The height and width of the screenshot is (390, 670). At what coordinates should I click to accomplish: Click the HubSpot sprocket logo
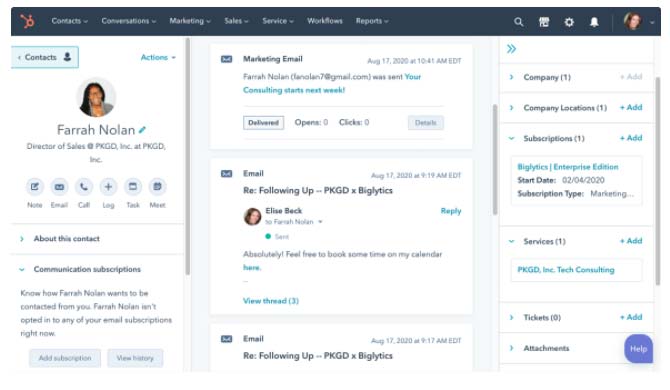pos(27,21)
